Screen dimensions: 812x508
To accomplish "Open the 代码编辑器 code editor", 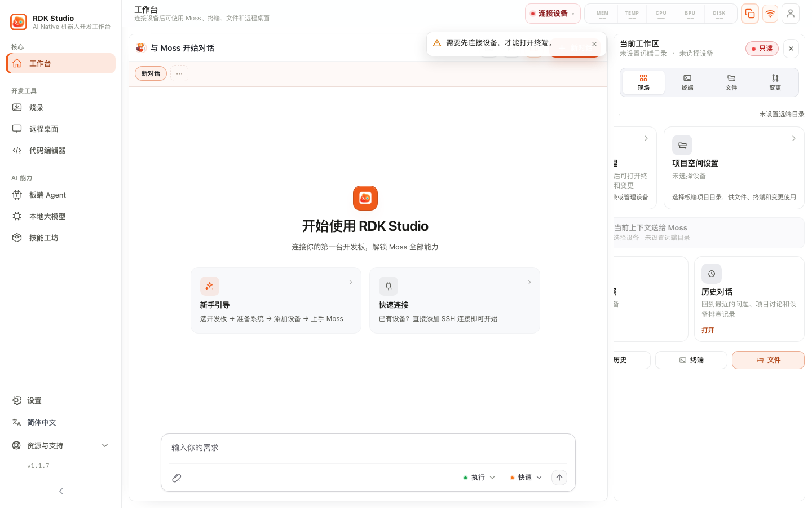I will (61, 150).
